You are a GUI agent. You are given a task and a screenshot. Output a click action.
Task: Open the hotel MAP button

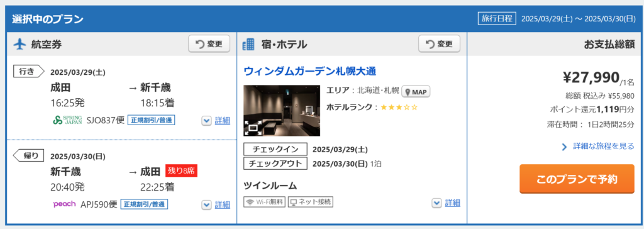coord(416,92)
